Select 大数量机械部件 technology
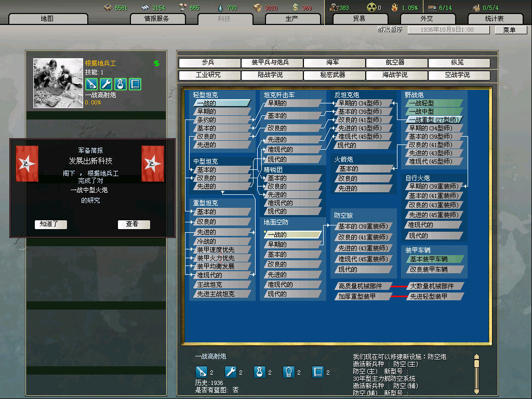 435,286
